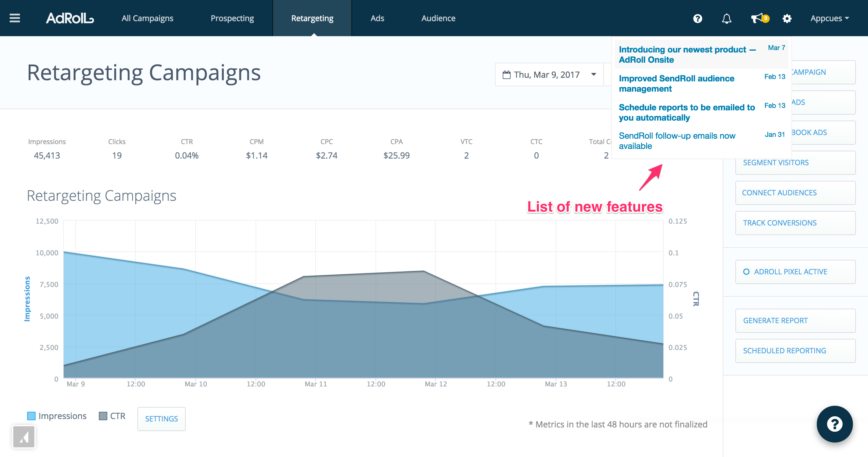The height and width of the screenshot is (457, 868).
Task: Toggle the CTR series in chart legend
Action: [112, 416]
